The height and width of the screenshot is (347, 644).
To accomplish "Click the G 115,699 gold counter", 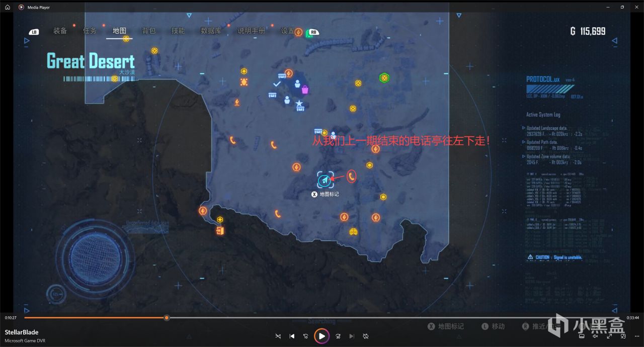I will click(x=588, y=31).
